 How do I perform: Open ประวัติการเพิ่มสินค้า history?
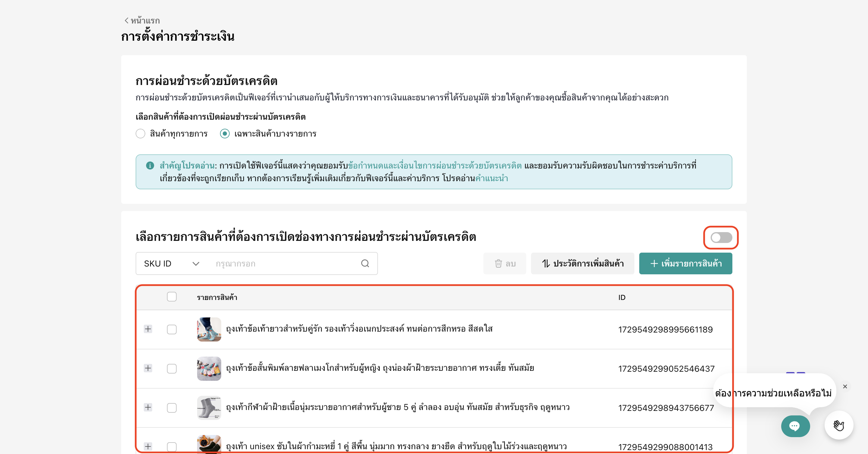click(582, 263)
